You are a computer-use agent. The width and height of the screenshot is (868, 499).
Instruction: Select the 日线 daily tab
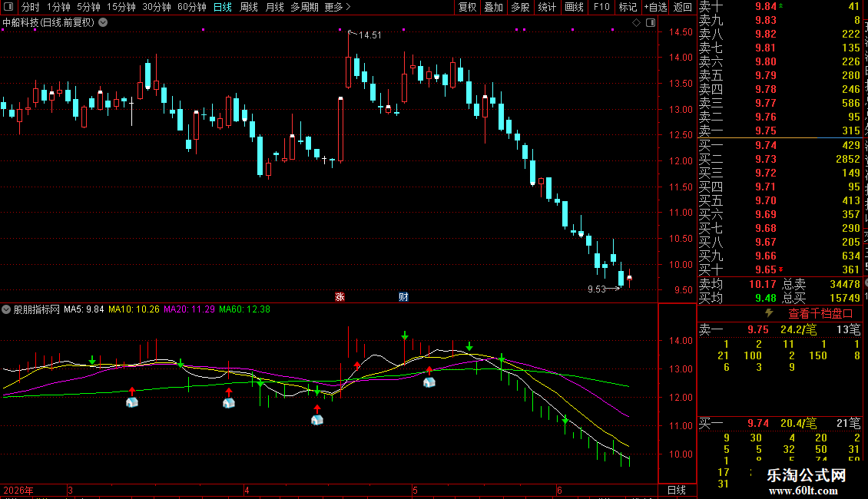[x=223, y=7]
